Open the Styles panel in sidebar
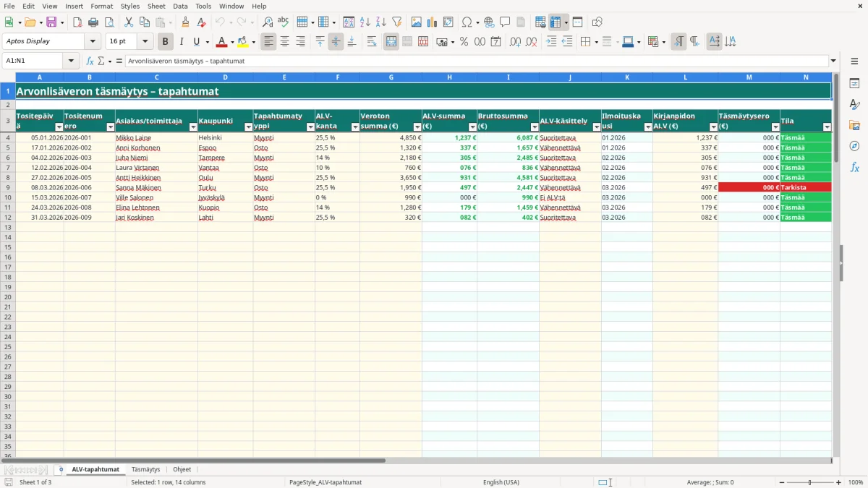 tap(854, 104)
